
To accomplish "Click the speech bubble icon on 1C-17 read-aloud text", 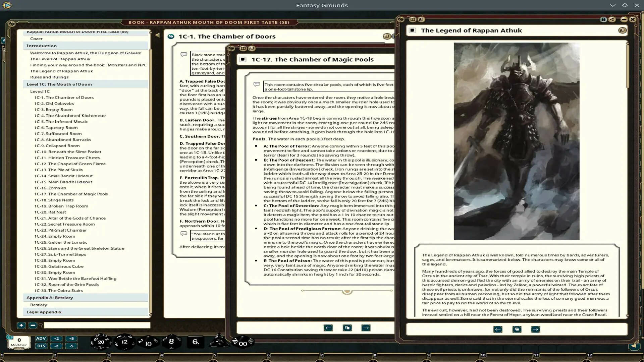I will 256,84.
